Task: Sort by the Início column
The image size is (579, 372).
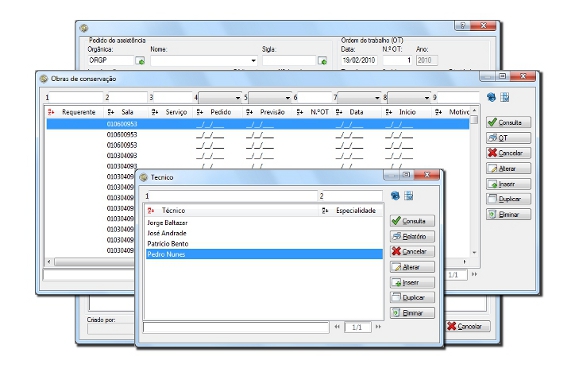Action: click(407, 112)
